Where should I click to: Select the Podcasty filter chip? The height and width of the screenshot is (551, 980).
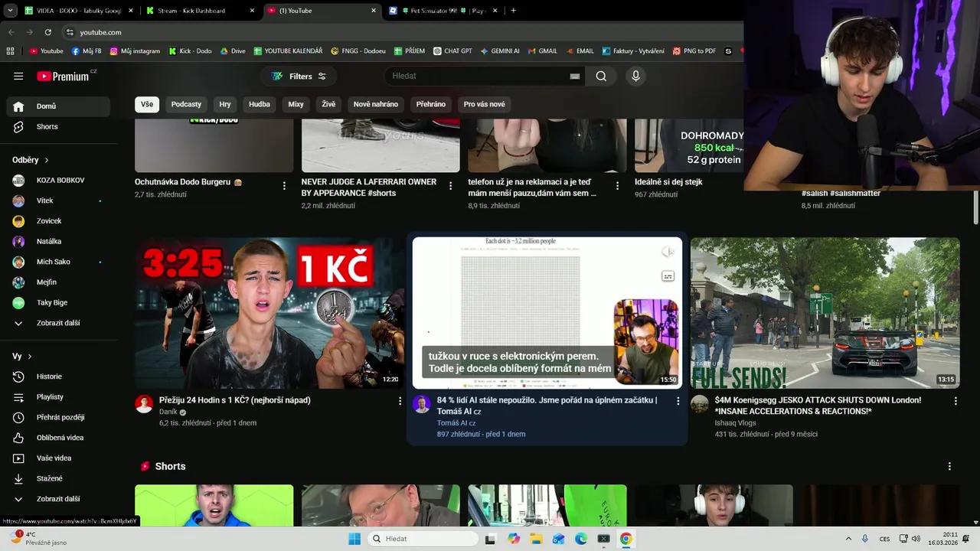(x=186, y=104)
